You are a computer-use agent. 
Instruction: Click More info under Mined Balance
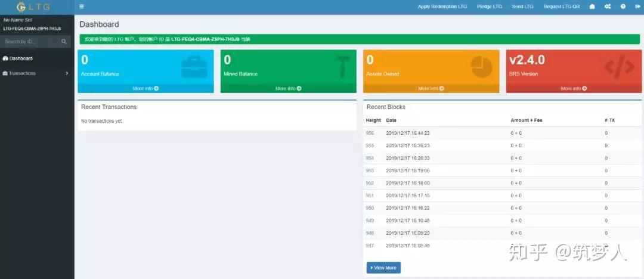289,88
